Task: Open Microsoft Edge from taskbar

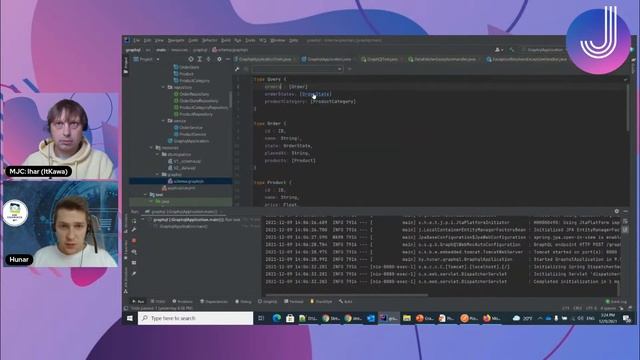Action: (276, 318)
